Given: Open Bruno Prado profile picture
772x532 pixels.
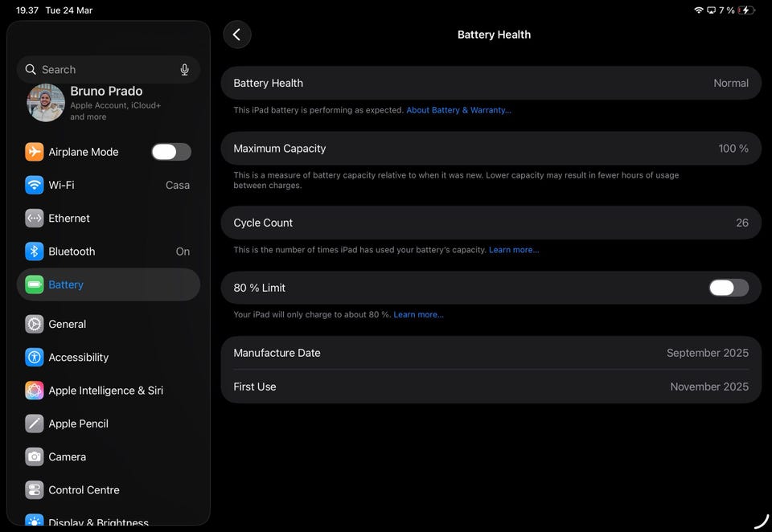Looking at the screenshot, I should [46, 103].
